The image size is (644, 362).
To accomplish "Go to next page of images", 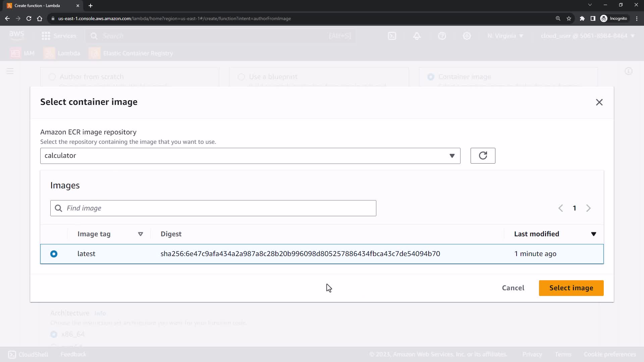I will coord(588,208).
